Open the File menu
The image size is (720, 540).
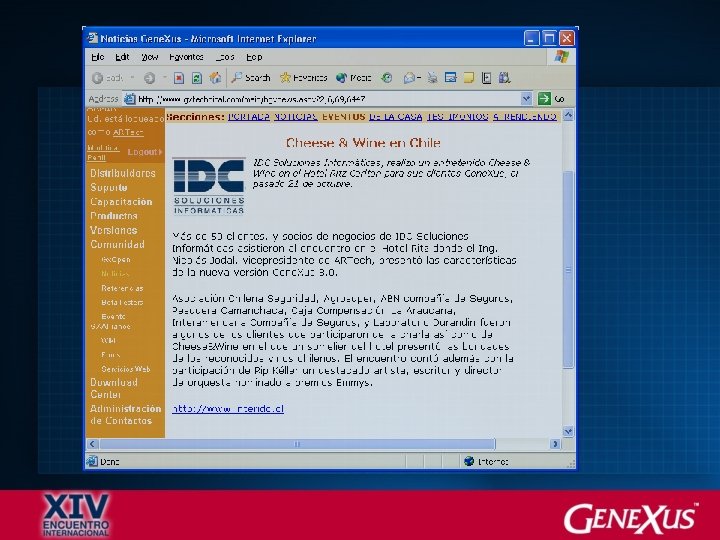(x=97, y=57)
